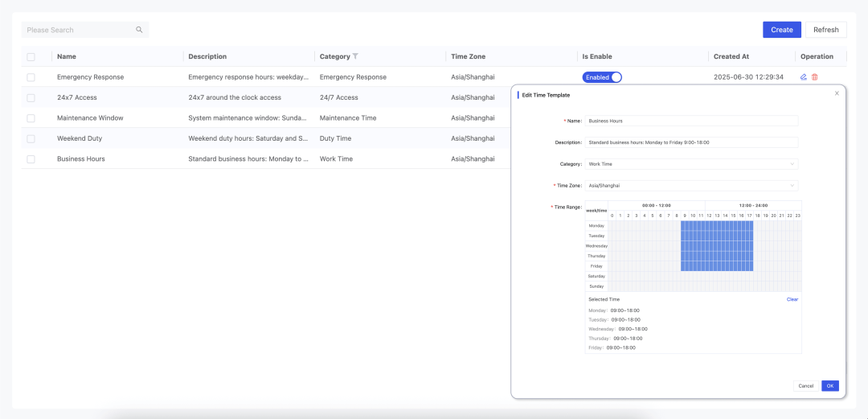The height and width of the screenshot is (419, 868).
Task: Select all rows via header checkbox
Action: coord(31,56)
